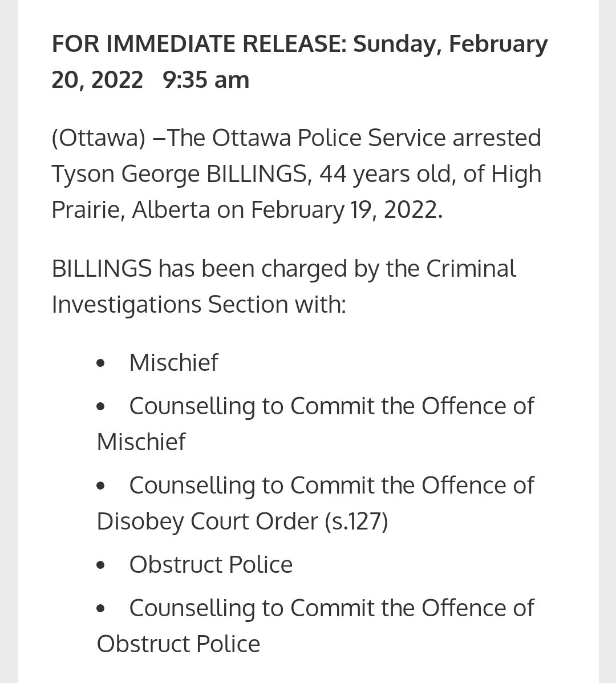Click the bullet dot before the first "Mischief"
Viewport: 616px width, 683px height.
pos(102,363)
